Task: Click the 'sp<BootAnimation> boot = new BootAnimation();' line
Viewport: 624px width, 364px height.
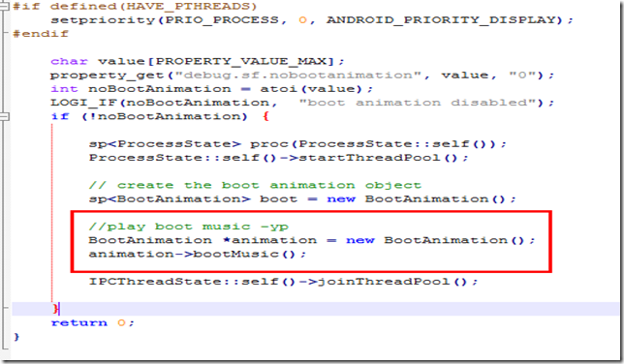Action: point(302,198)
